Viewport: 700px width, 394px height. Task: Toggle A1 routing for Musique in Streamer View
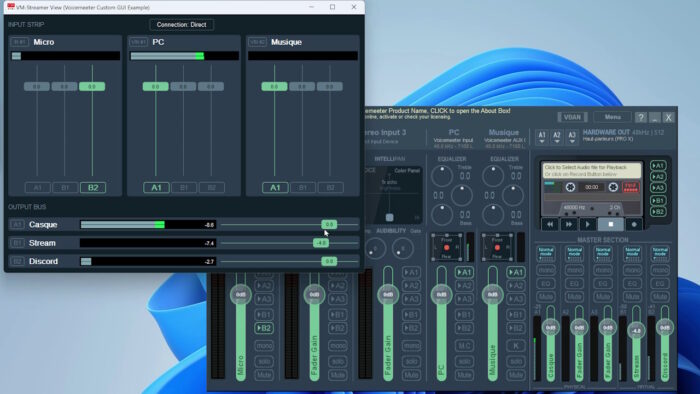coord(275,188)
